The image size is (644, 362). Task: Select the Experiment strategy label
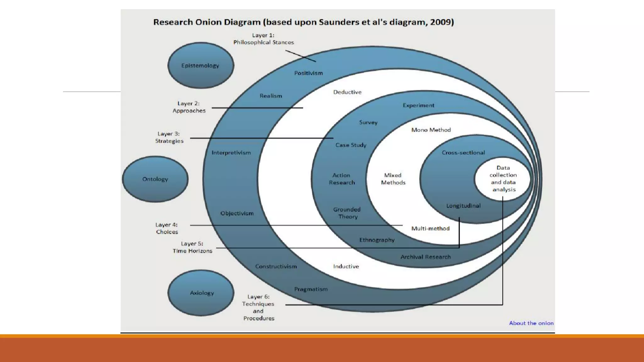[419, 106]
